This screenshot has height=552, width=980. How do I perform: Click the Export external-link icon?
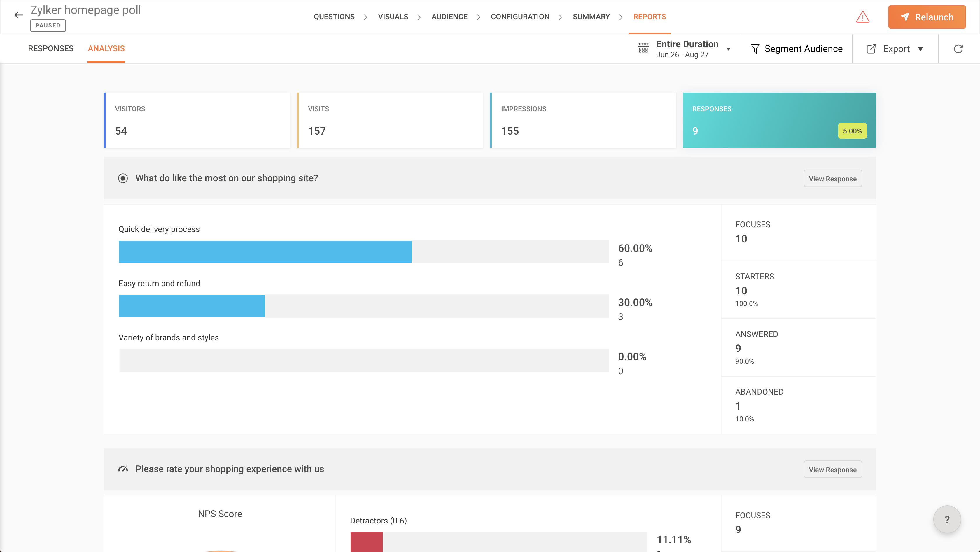tap(871, 49)
